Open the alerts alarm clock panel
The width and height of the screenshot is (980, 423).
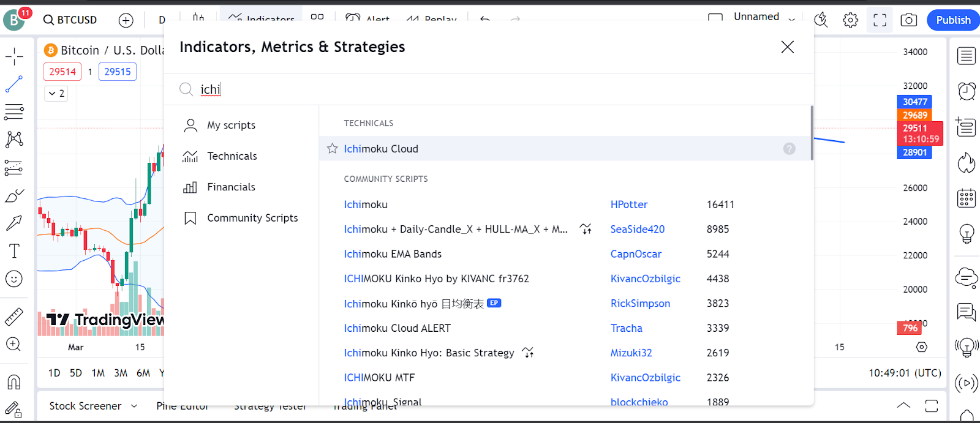[x=967, y=91]
